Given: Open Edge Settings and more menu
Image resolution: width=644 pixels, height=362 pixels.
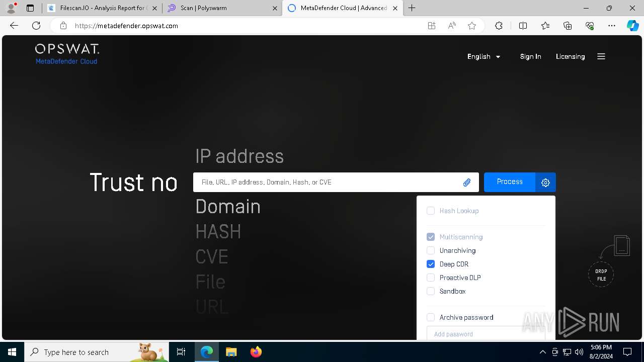Looking at the screenshot, I should (612, 26).
